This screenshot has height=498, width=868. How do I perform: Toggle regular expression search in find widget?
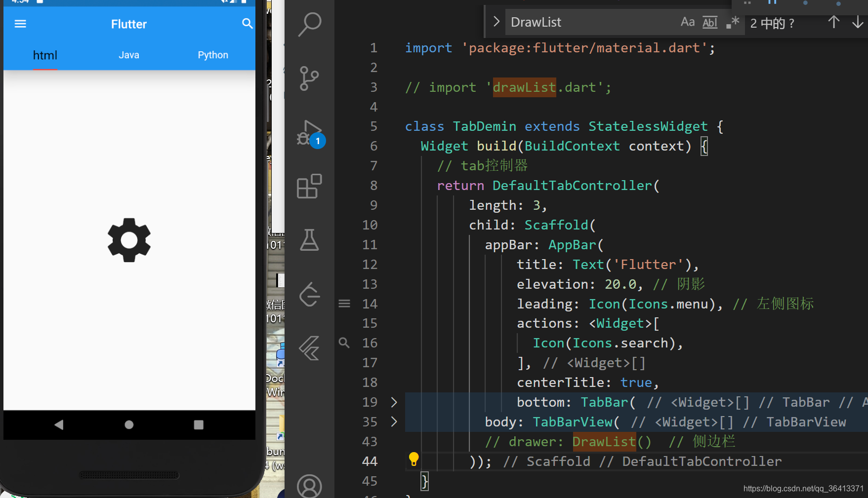coord(733,22)
